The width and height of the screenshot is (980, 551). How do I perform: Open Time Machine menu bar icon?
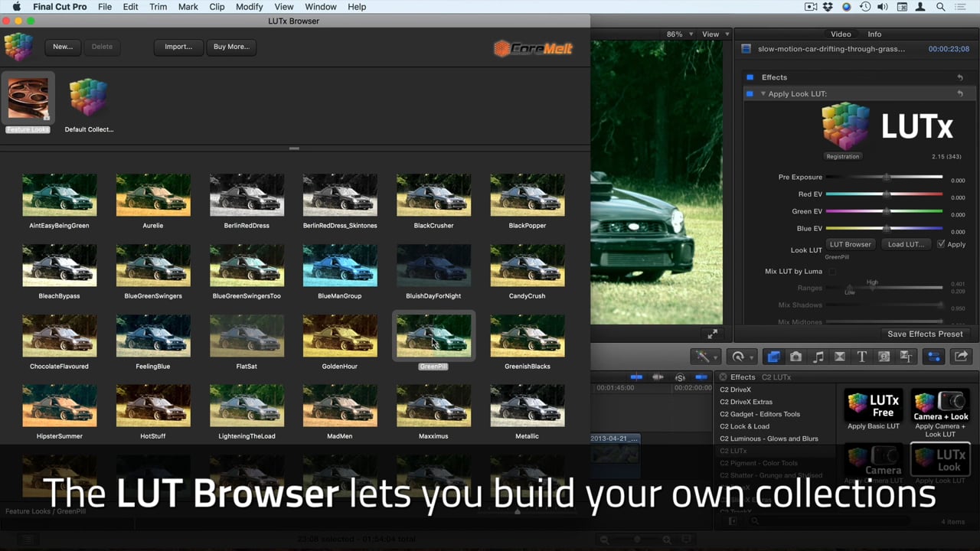[865, 7]
